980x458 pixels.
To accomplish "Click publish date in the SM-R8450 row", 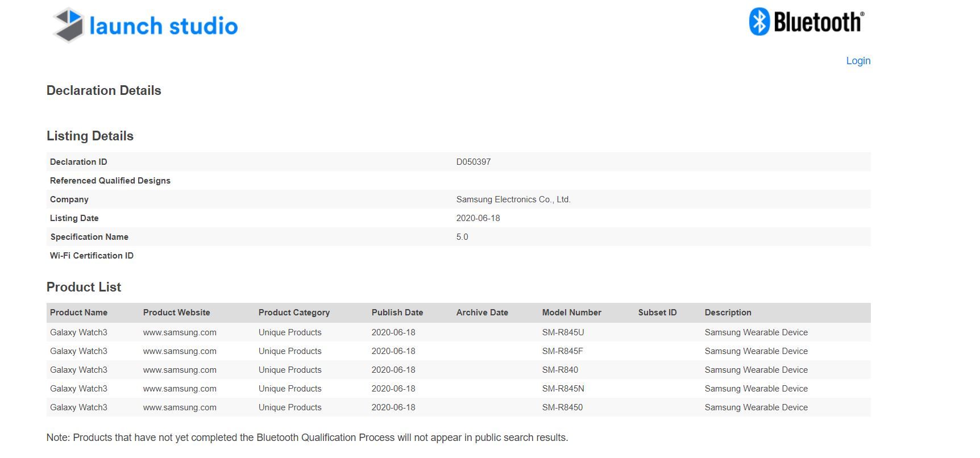I will coord(393,407).
